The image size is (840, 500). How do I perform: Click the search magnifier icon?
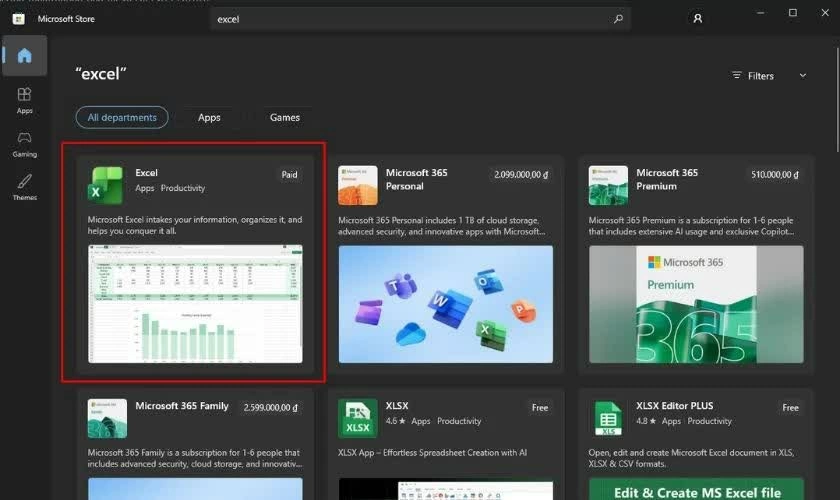[x=618, y=19]
